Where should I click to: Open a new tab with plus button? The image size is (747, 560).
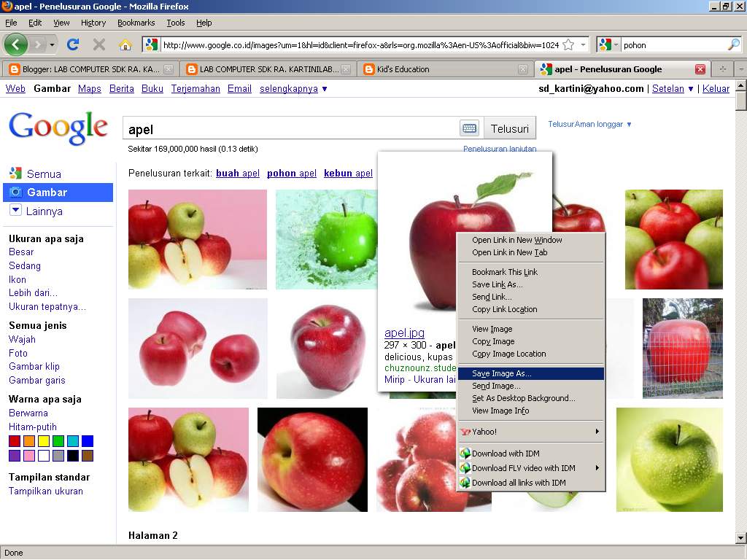click(723, 69)
